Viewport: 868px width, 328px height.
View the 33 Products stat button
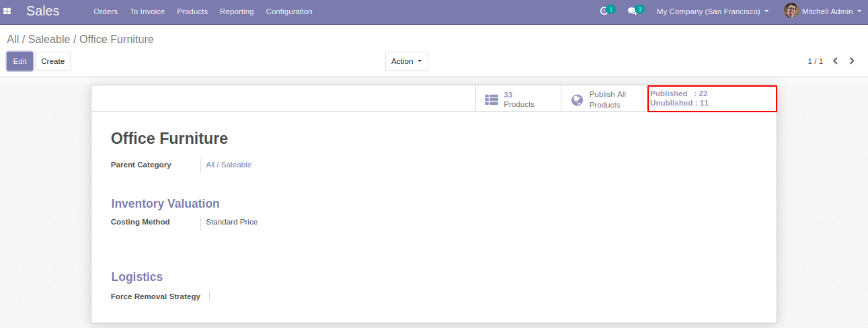click(x=518, y=99)
